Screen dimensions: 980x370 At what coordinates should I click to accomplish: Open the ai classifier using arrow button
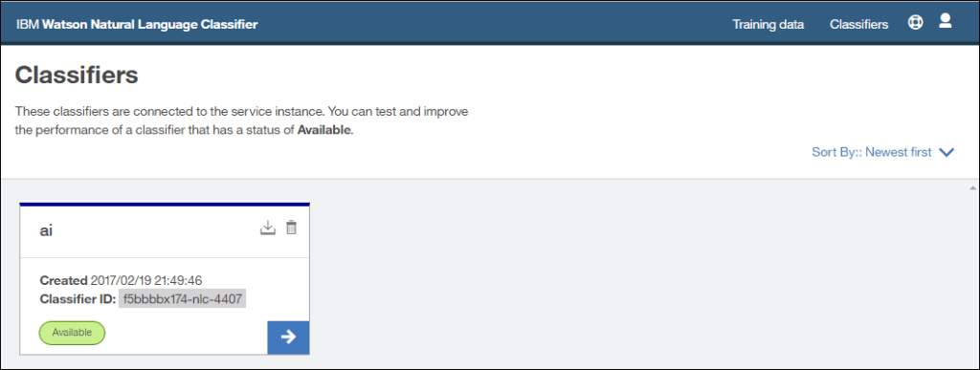pyautogui.click(x=288, y=337)
